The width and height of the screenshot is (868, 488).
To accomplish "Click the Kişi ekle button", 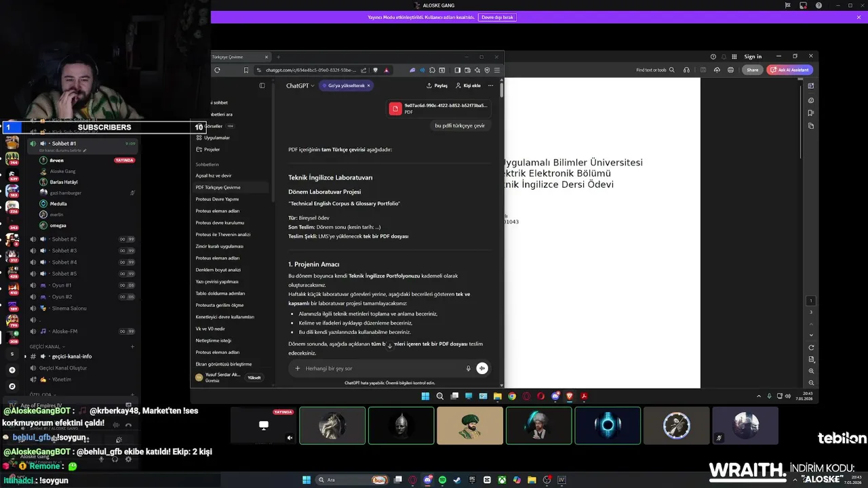I will pos(468,85).
